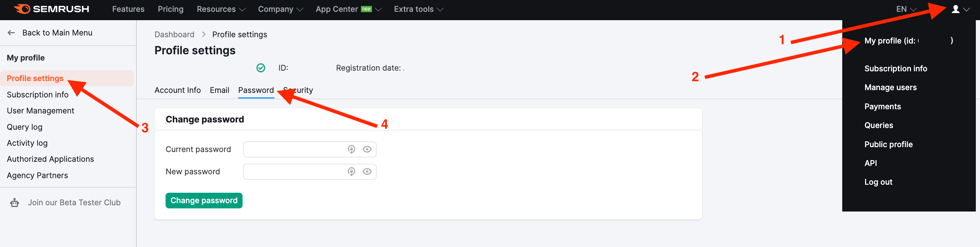
Task: Expand the EN language dropdown
Action: tap(905, 9)
